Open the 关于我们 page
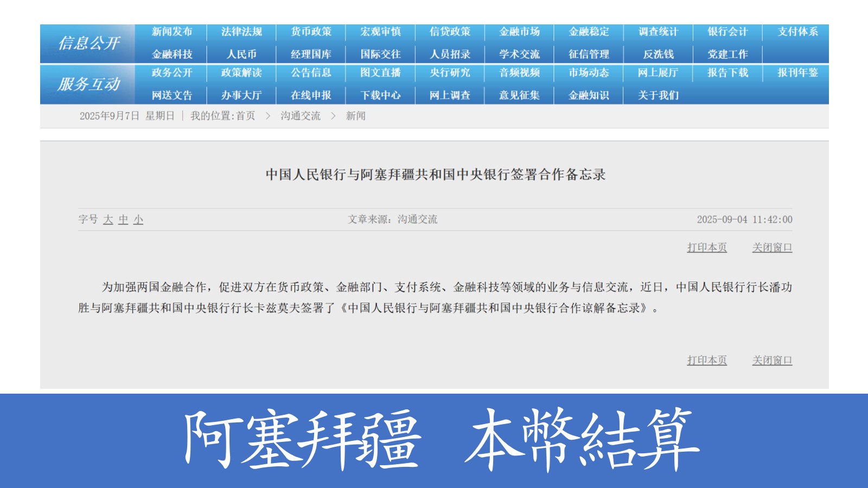868x488 pixels. 658,95
